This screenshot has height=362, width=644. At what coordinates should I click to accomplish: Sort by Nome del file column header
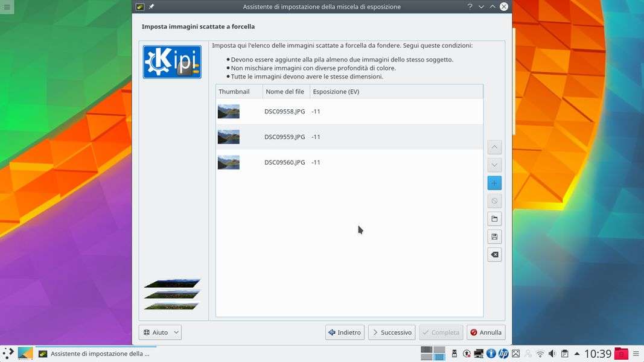[x=286, y=92]
